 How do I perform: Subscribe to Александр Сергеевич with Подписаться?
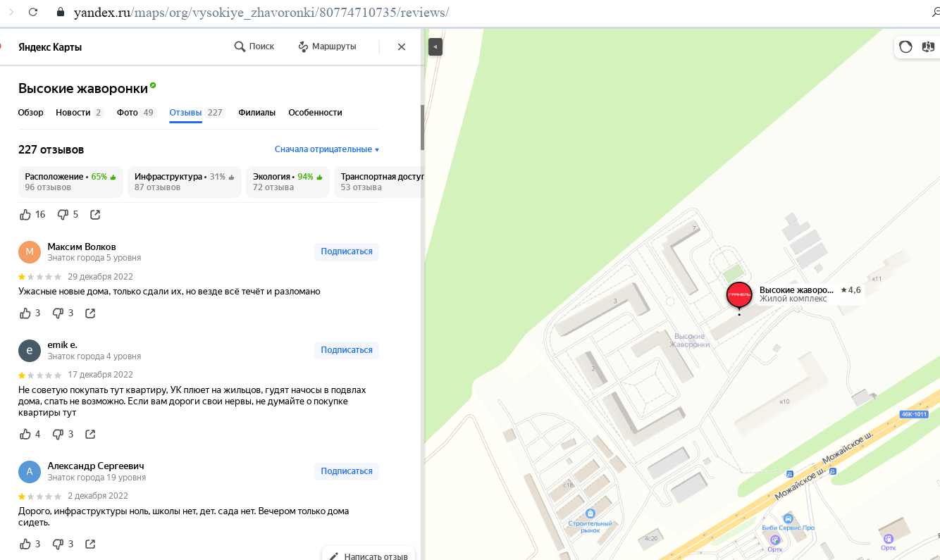pos(347,471)
